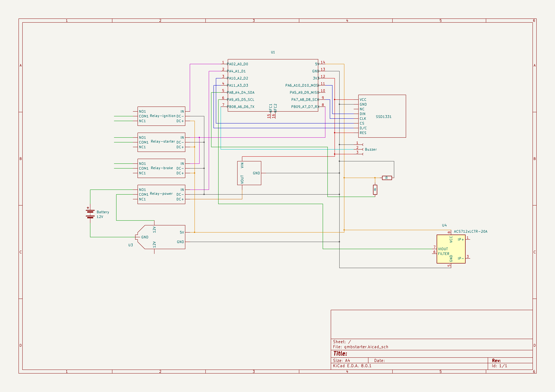Select the Rev: field in the title block
The height and width of the screenshot is (392, 555).
coord(496,361)
